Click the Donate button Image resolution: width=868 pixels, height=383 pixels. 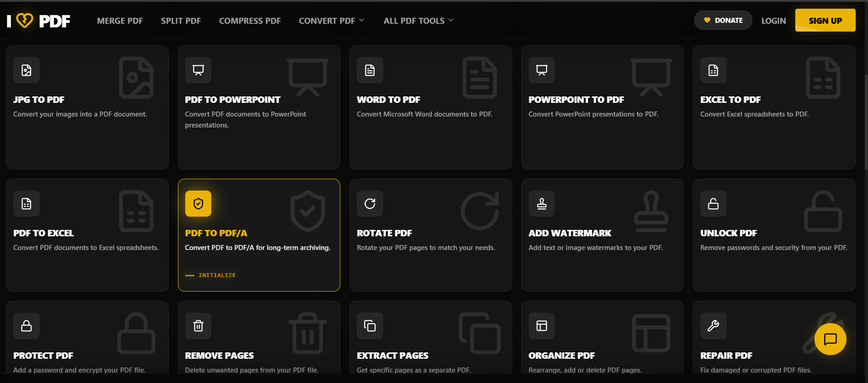(723, 20)
